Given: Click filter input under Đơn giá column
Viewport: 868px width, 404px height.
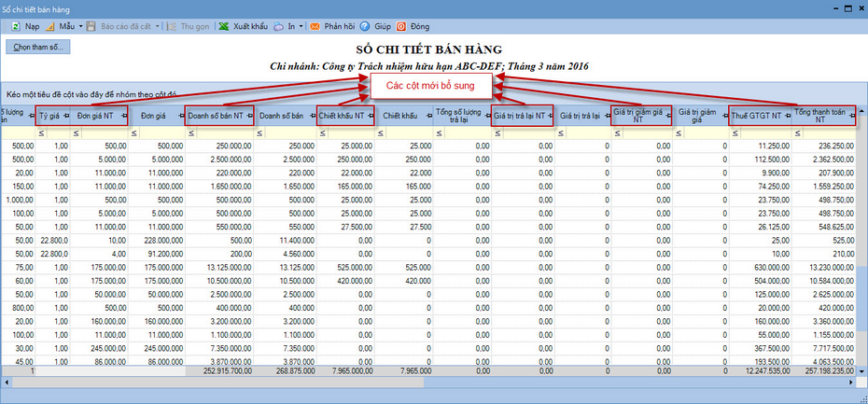Looking at the screenshot, I should pos(161,132).
